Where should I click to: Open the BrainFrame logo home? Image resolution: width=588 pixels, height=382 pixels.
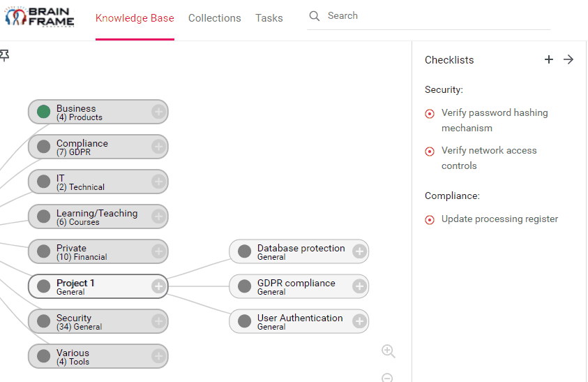39,17
